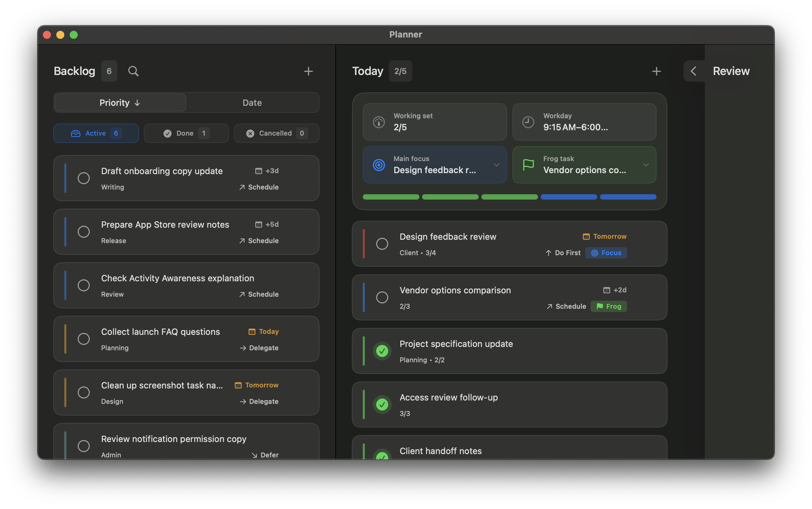Click the first green progress segment

pyautogui.click(x=391, y=197)
